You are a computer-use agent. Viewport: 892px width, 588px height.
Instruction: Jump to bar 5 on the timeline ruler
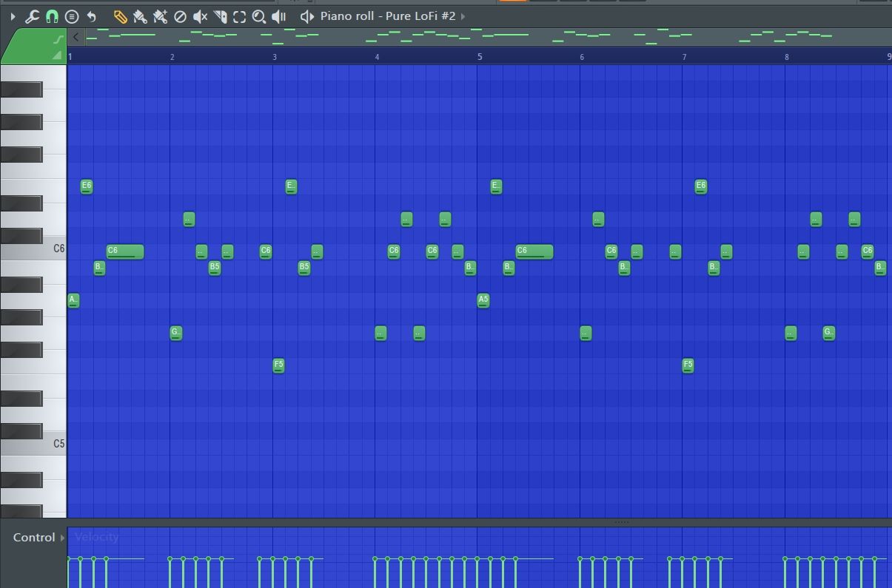(x=480, y=57)
